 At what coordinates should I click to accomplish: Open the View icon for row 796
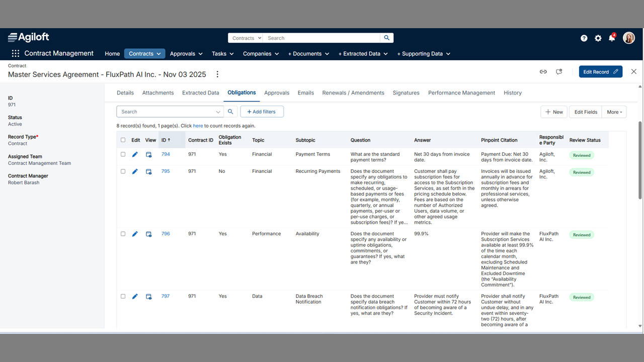coord(148,234)
